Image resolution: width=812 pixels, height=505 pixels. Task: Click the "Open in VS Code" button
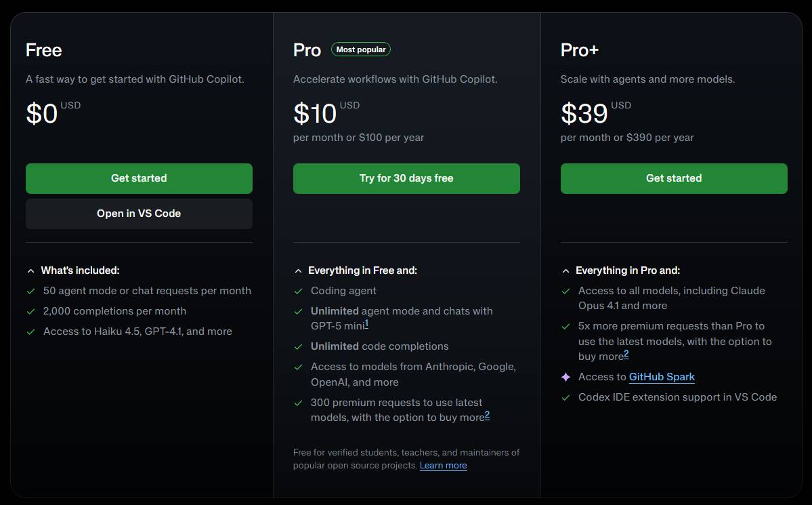click(x=139, y=214)
